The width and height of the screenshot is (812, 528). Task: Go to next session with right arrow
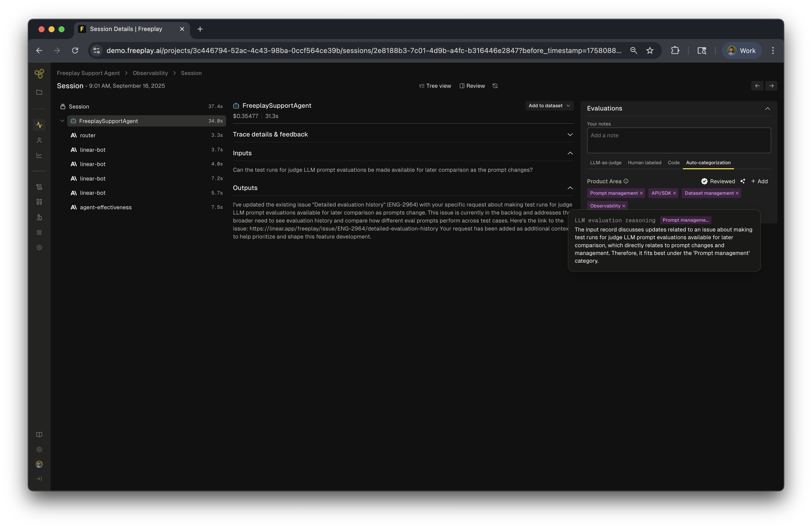click(771, 86)
